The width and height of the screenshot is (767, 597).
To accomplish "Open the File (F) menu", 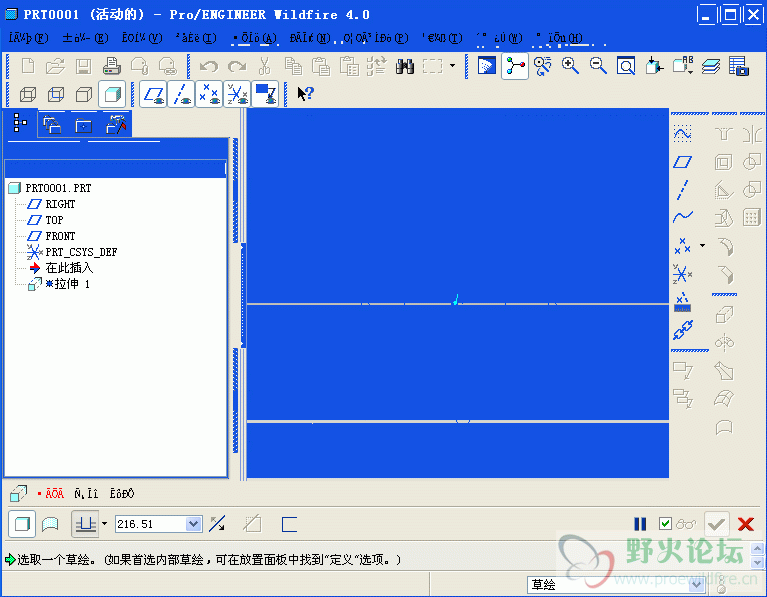I will pyautogui.click(x=28, y=38).
